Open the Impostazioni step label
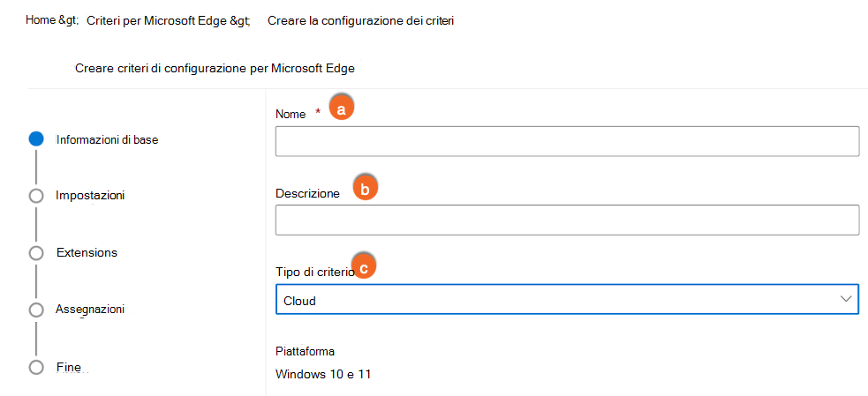 click(x=90, y=195)
